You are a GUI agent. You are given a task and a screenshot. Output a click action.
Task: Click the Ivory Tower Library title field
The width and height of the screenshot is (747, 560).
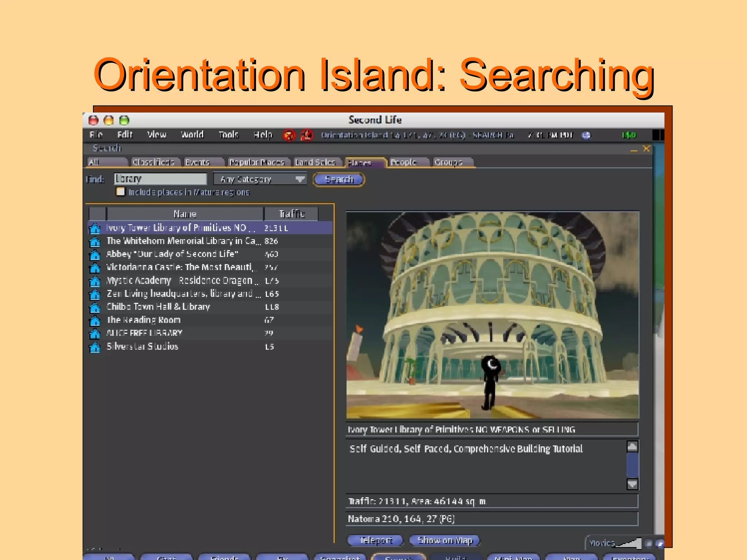click(x=492, y=429)
